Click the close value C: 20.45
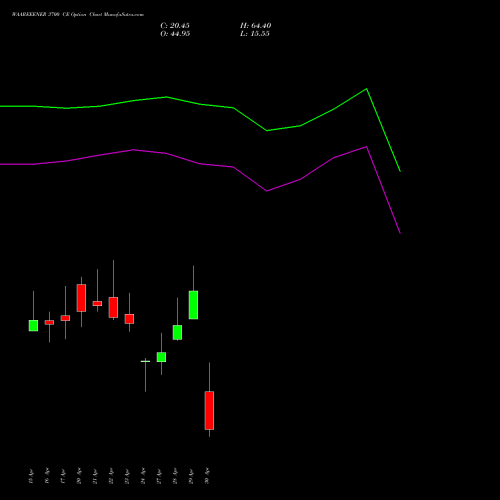The height and width of the screenshot is (500, 500). coord(175,26)
